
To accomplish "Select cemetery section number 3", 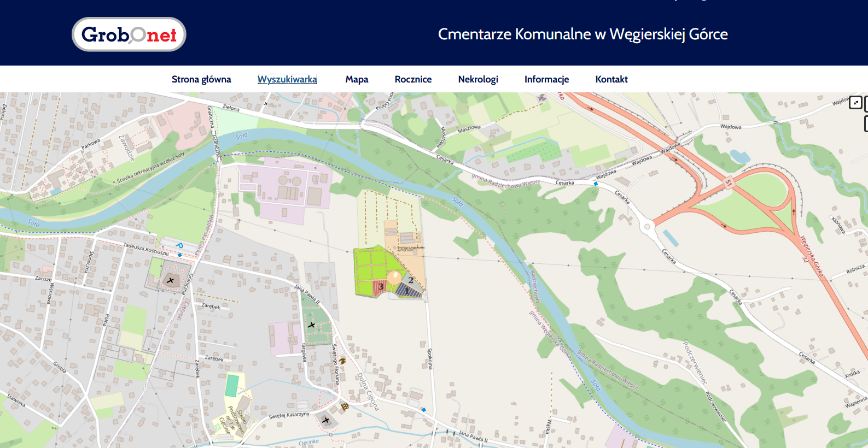I will tap(381, 286).
